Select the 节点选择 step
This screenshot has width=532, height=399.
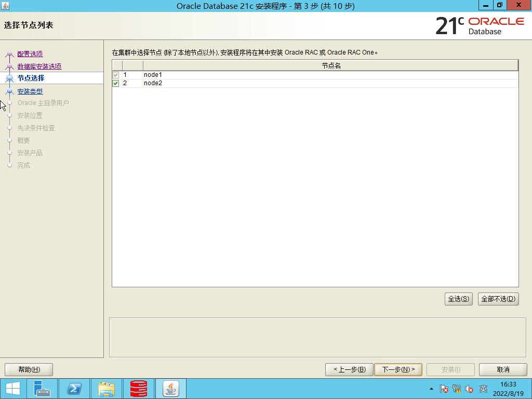31,78
